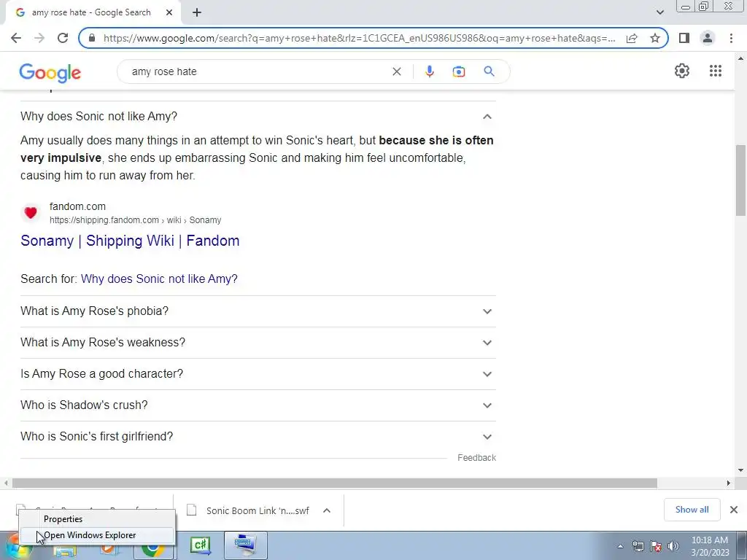This screenshot has height=560, width=747.
Task: Open options arrow for Sonic Boom Link download
Action: 327,510
